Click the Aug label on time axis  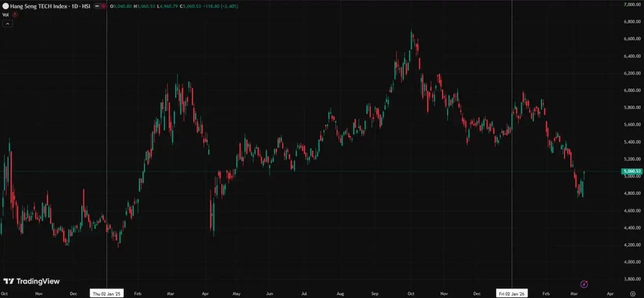click(x=340, y=293)
